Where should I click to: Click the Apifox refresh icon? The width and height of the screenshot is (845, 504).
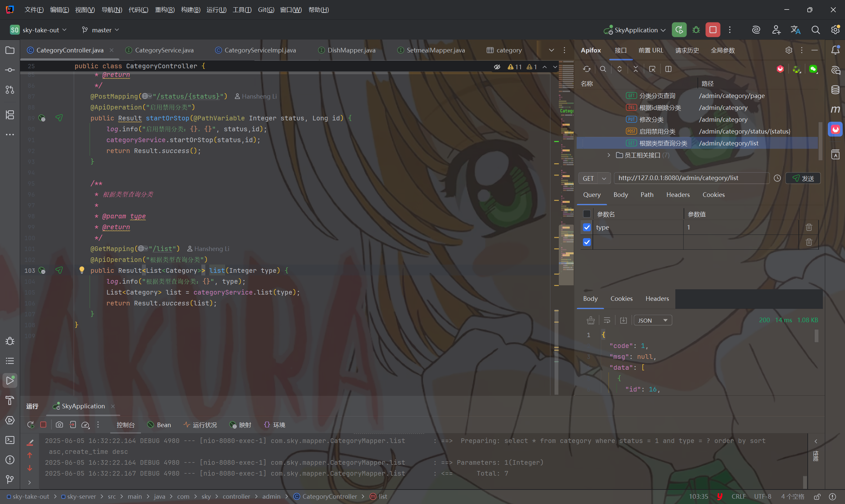pos(587,69)
